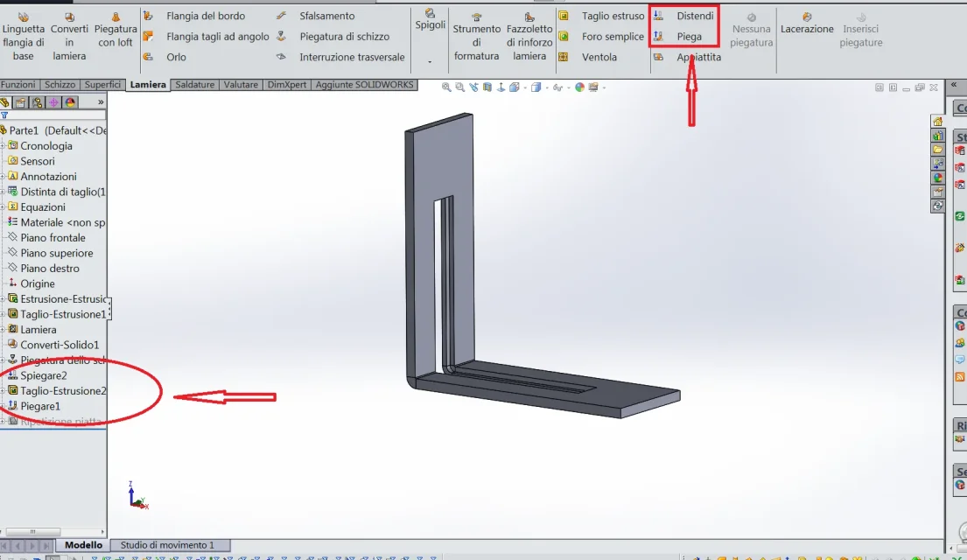The image size is (967, 560).
Task: Open the PropertyManager panel tab
Action: tap(21, 102)
